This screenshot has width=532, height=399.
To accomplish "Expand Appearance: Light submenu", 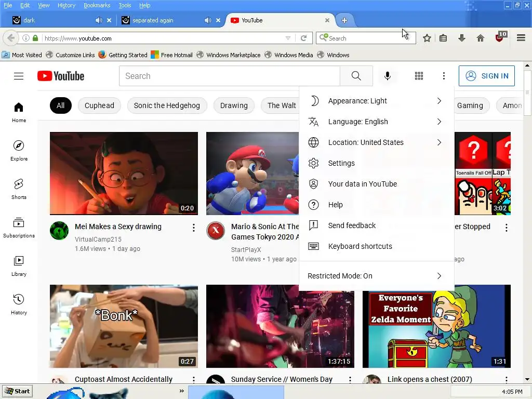I will [x=376, y=101].
